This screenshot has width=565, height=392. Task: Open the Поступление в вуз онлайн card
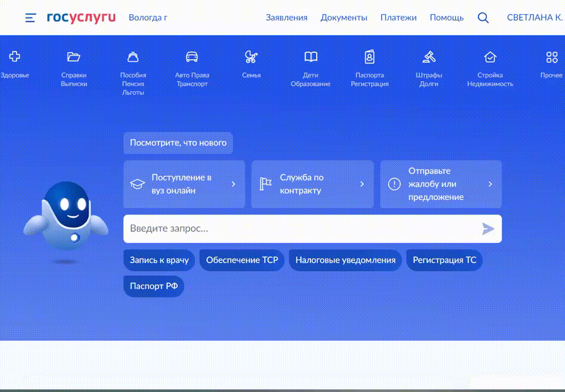[x=184, y=184]
